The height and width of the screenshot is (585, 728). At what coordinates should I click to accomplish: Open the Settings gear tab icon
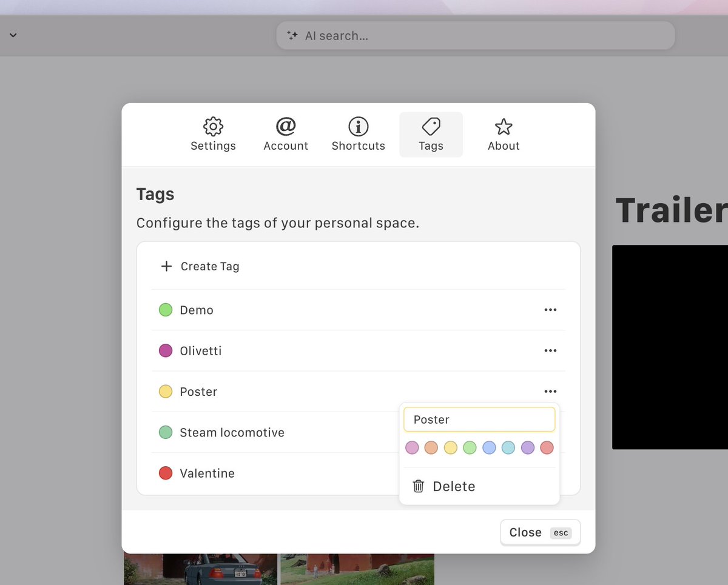point(213,126)
